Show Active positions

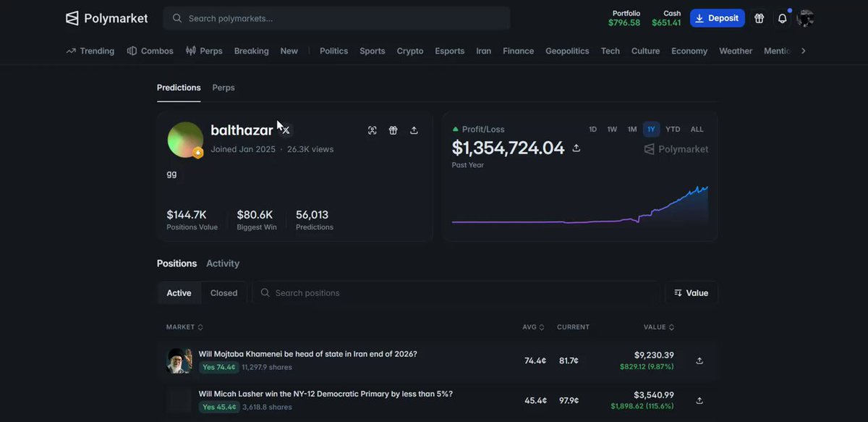pos(179,293)
